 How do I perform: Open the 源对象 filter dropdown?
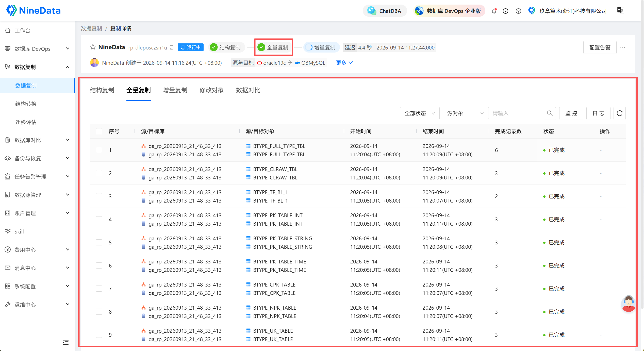point(465,113)
